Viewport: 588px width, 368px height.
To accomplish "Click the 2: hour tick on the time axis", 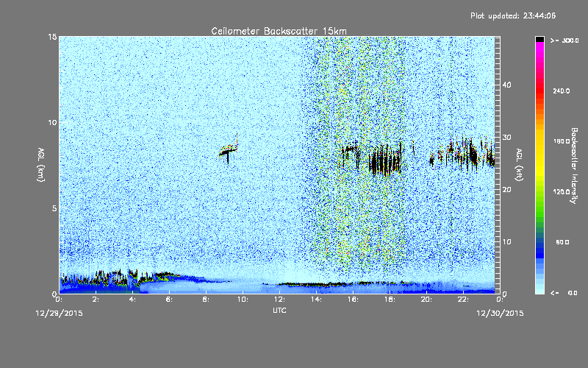I will (96, 300).
